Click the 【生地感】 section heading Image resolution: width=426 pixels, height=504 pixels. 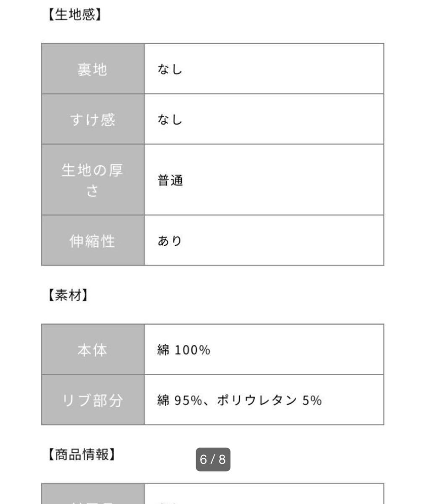coord(74,15)
